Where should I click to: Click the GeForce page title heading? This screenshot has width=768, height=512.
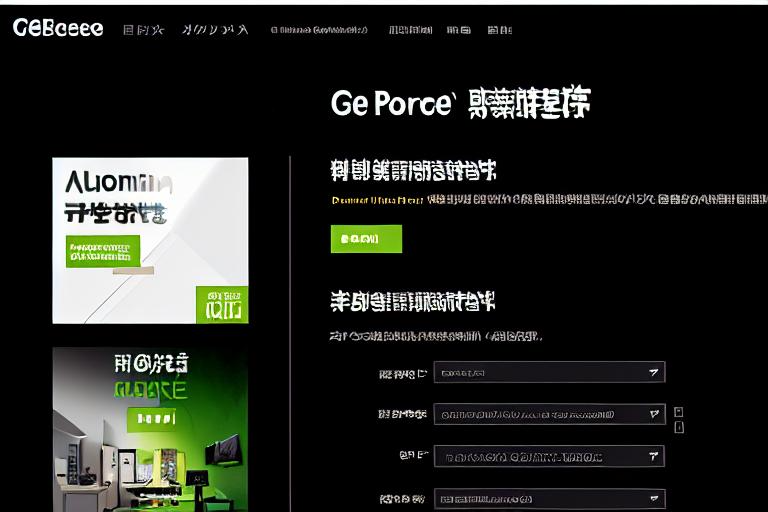[x=460, y=104]
